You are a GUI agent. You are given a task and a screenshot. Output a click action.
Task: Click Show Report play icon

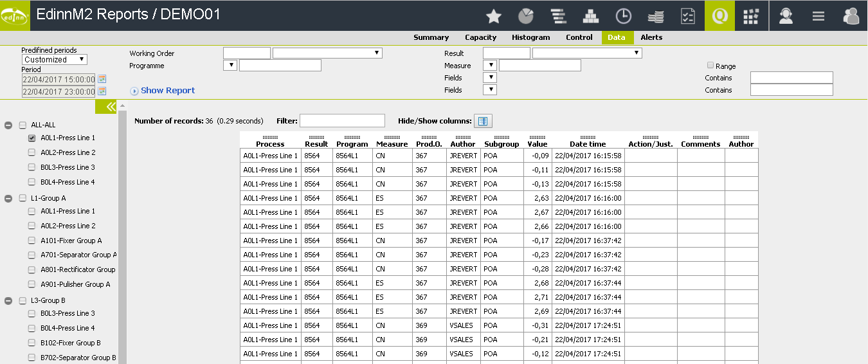click(x=134, y=91)
